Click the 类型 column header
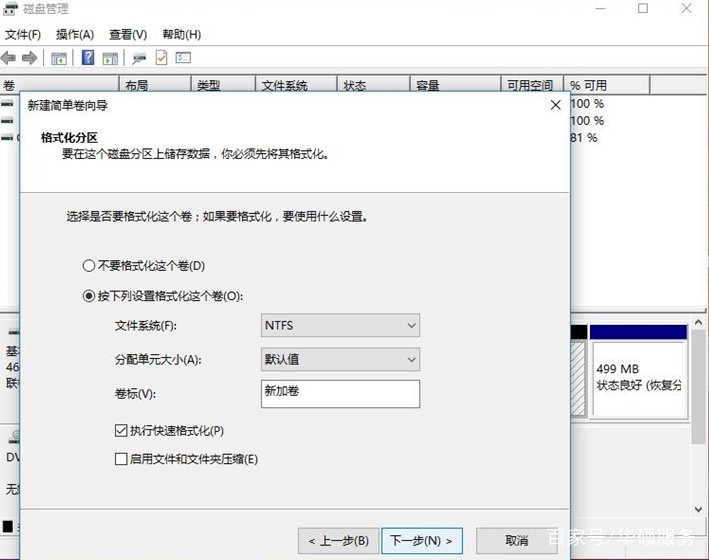 pyautogui.click(x=223, y=85)
